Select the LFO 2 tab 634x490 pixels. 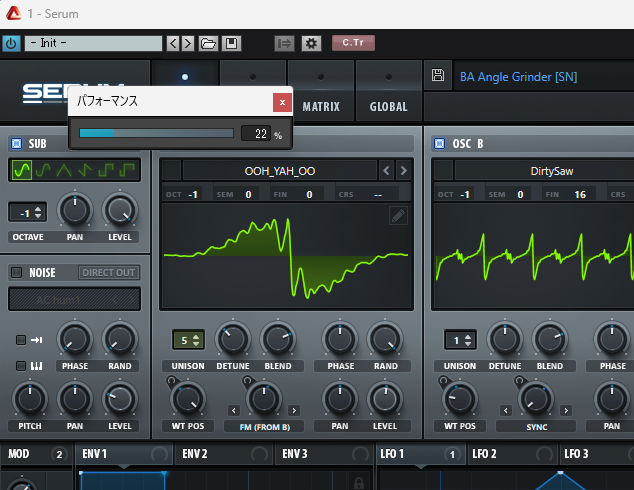(513, 454)
